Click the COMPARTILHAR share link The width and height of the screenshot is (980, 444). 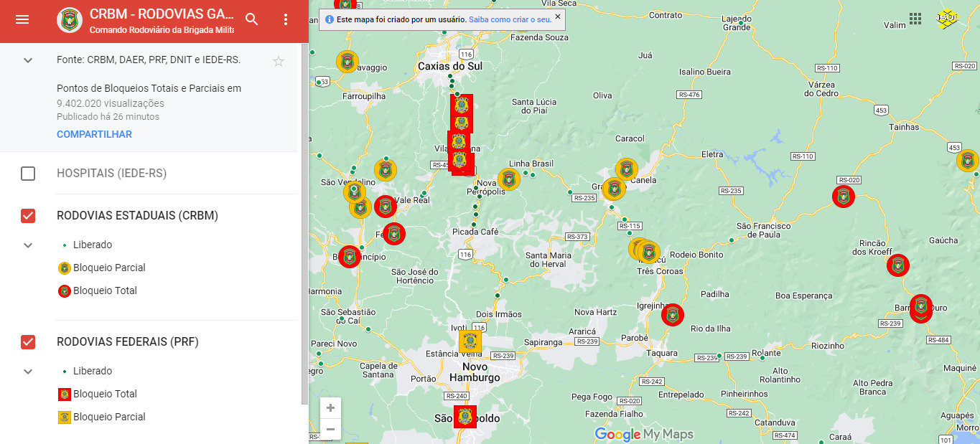click(x=94, y=134)
